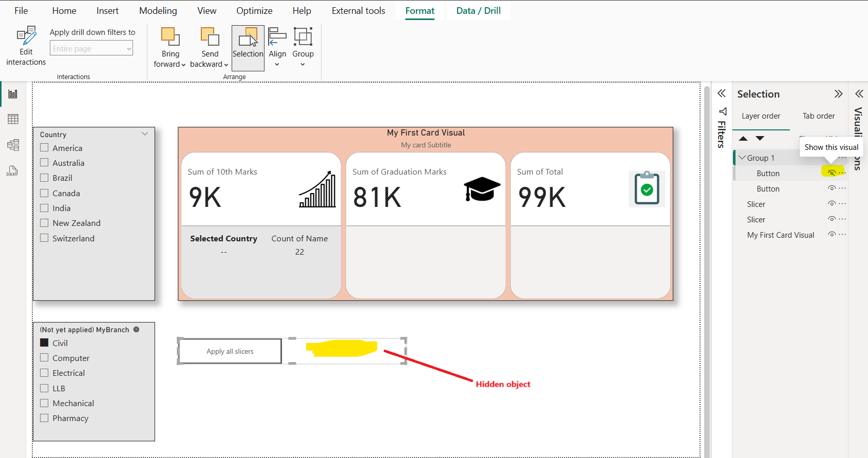Uncheck the Civil branch checkbox
The image size is (868, 458).
[45, 343]
